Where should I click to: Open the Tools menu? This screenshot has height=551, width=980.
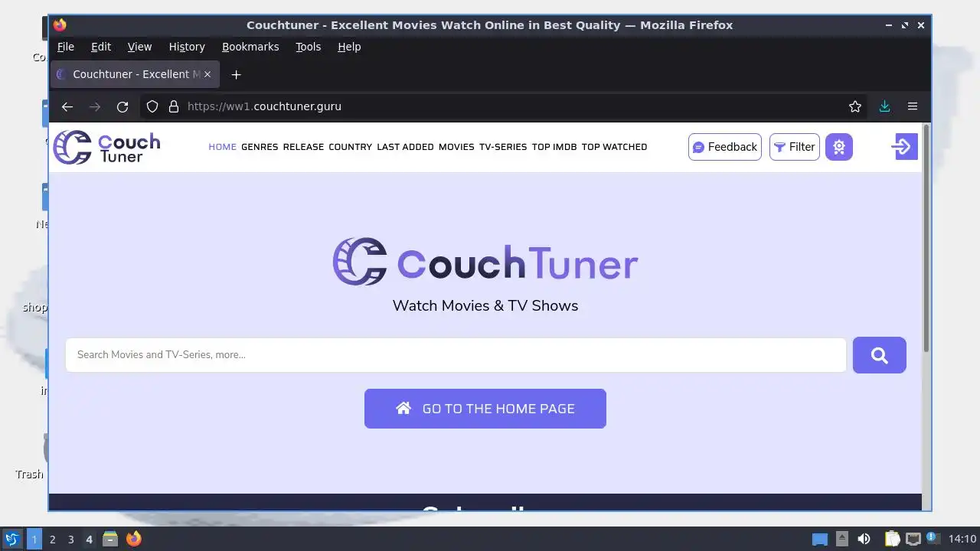click(x=309, y=47)
